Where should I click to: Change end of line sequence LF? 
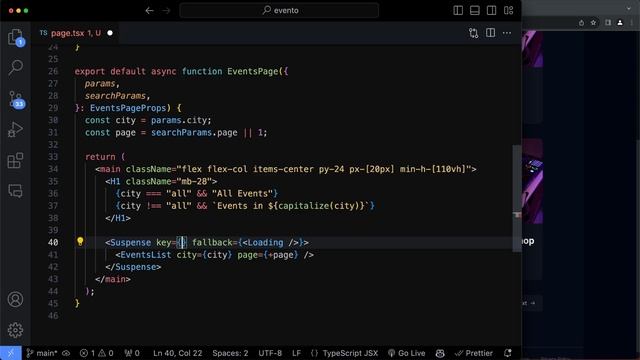[296, 353]
